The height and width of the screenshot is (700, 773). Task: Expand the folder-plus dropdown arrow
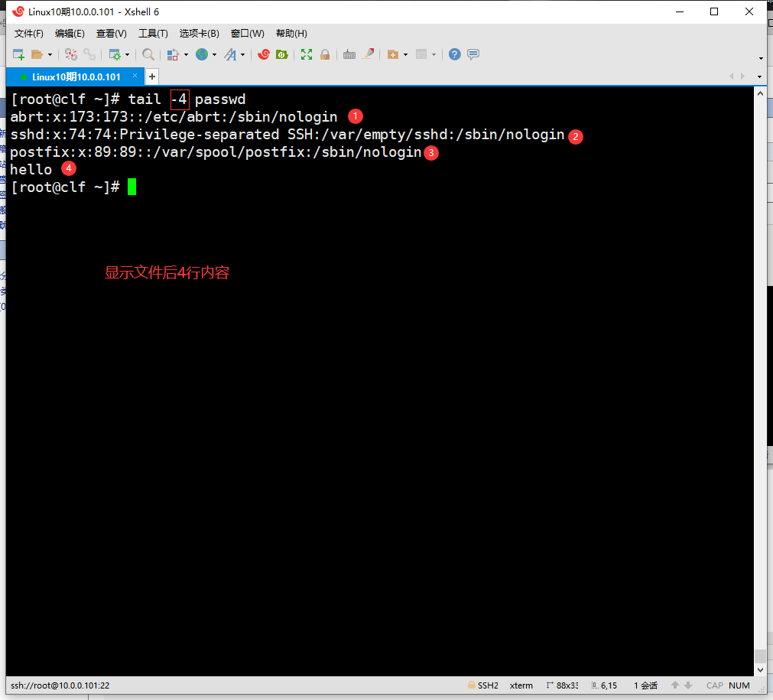click(x=405, y=55)
